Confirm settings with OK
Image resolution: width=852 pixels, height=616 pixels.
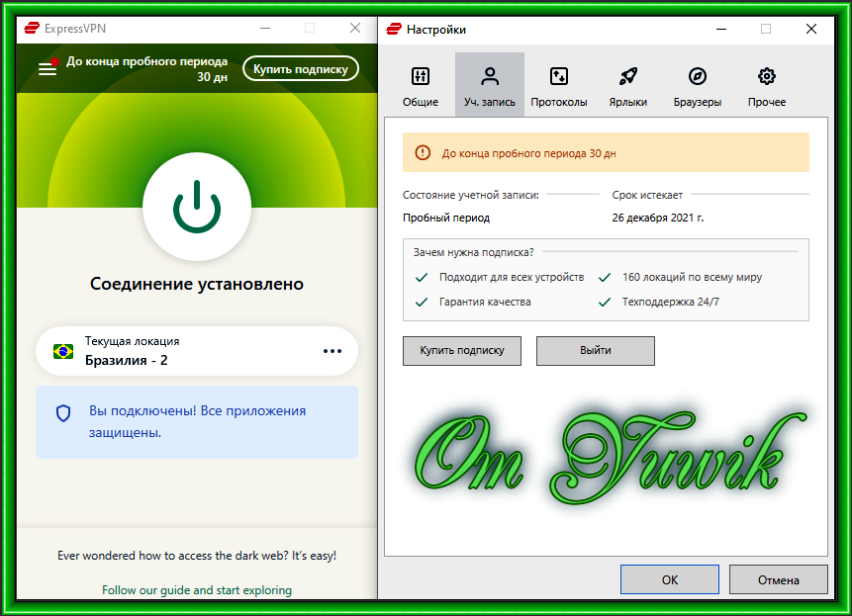(x=669, y=579)
